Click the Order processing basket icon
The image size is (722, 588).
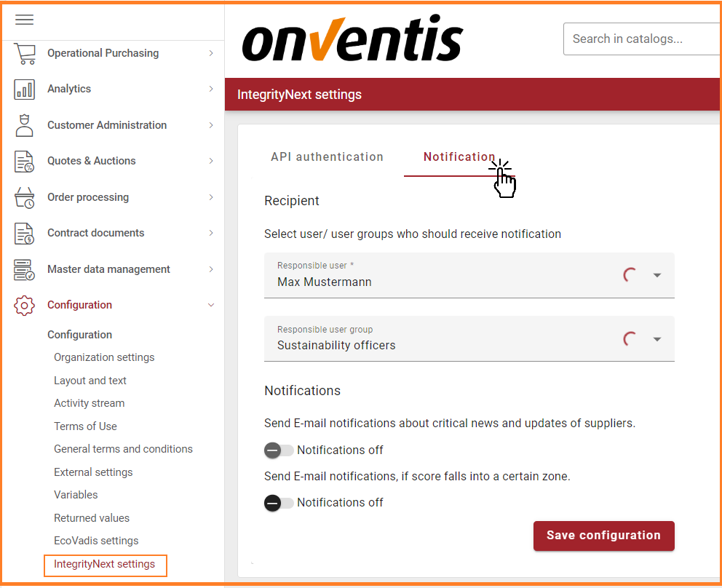(x=25, y=197)
